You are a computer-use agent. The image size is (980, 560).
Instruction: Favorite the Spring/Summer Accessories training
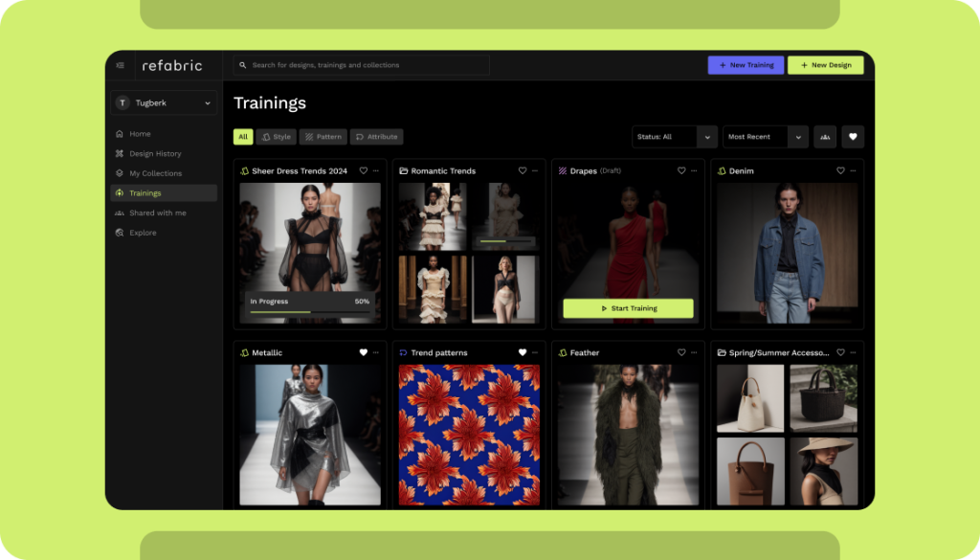tap(840, 352)
